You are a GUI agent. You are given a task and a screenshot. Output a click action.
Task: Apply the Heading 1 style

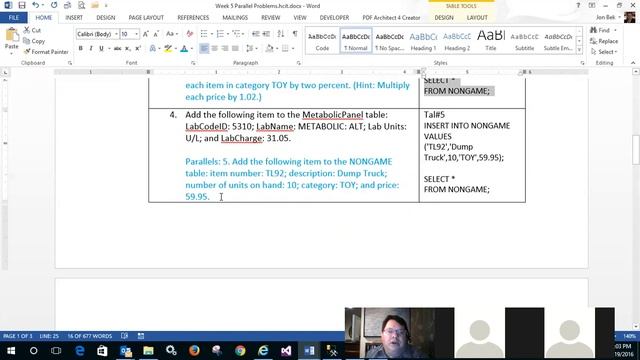pos(423,41)
